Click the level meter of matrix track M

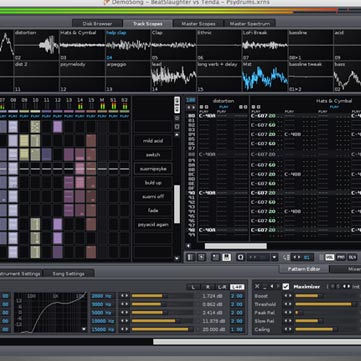click(x=102, y=106)
